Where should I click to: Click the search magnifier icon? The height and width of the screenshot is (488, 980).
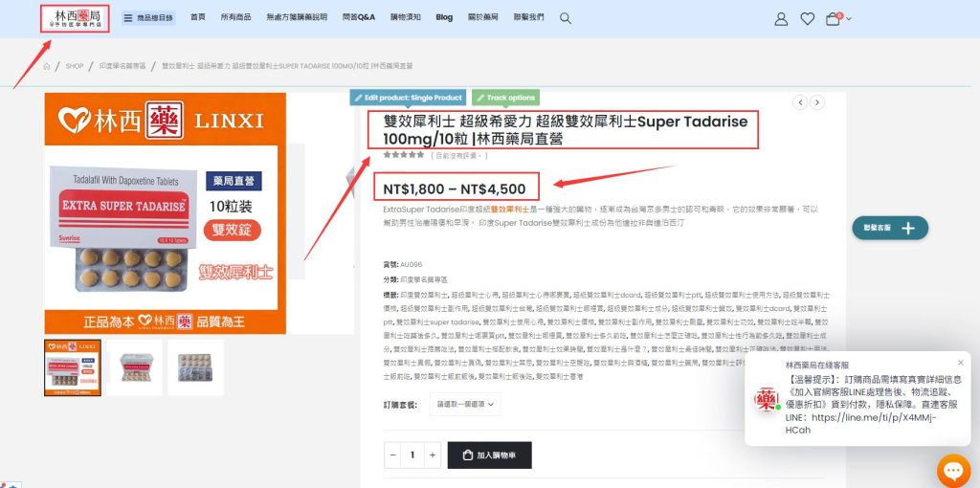point(566,19)
